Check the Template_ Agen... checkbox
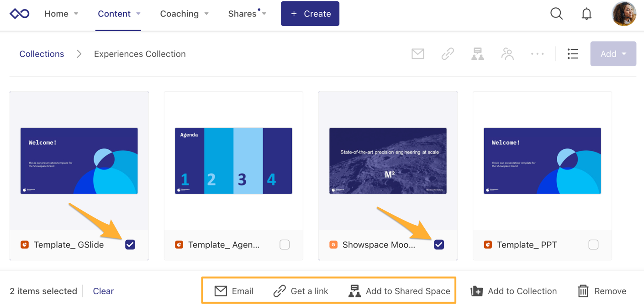The height and width of the screenshot is (306, 644). tap(285, 245)
